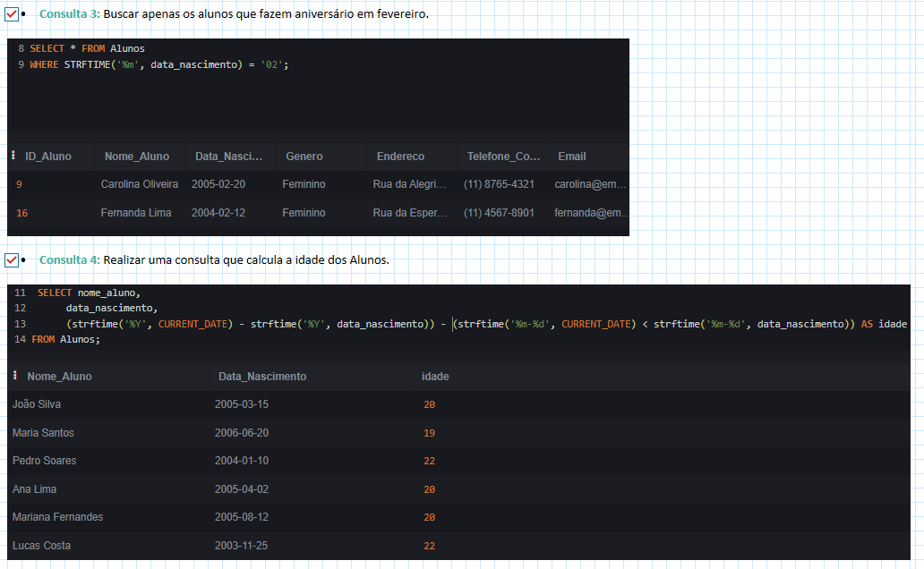The height and width of the screenshot is (569, 924).
Task: Select phone cell (11) 4567-8901
Action: point(499,213)
